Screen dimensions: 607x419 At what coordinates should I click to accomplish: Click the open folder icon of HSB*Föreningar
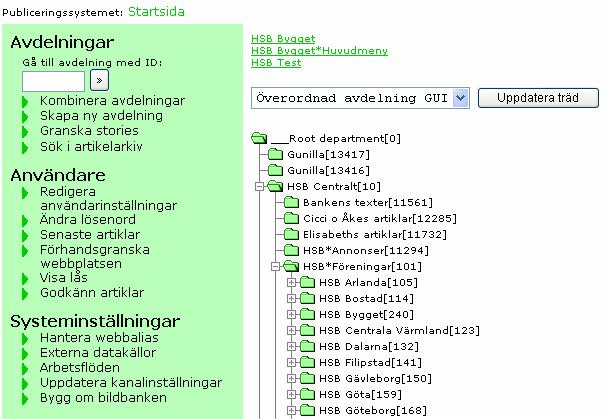(x=291, y=266)
